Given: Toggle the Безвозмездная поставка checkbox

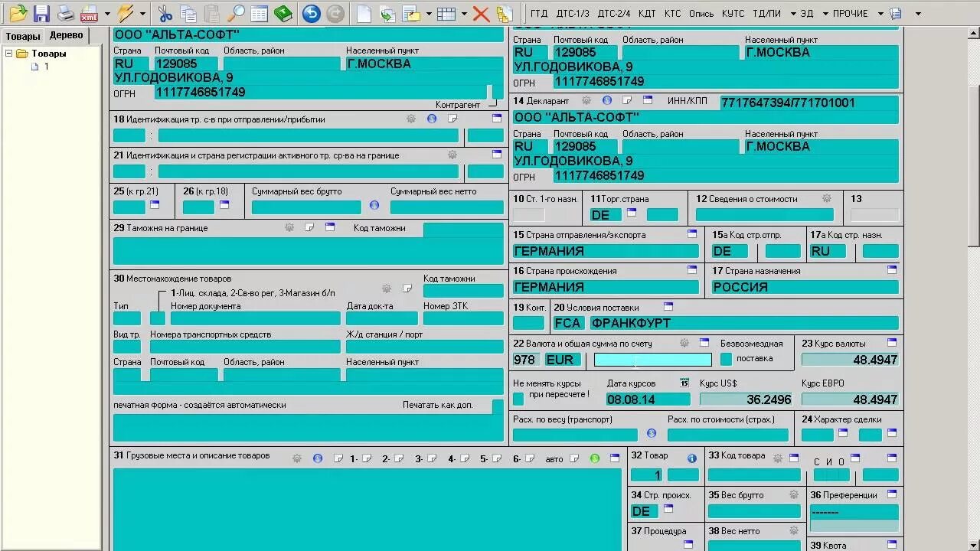Looking at the screenshot, I should (727, 359).
